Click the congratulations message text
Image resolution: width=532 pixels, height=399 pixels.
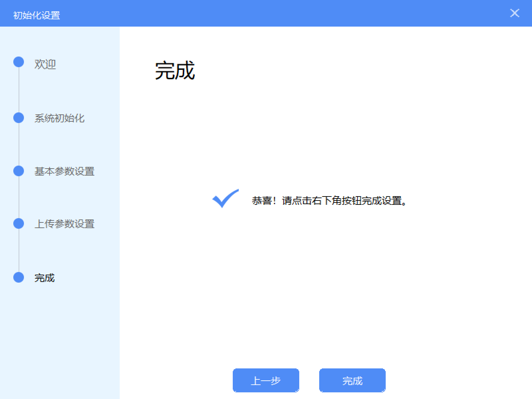[x=329, y=200]
